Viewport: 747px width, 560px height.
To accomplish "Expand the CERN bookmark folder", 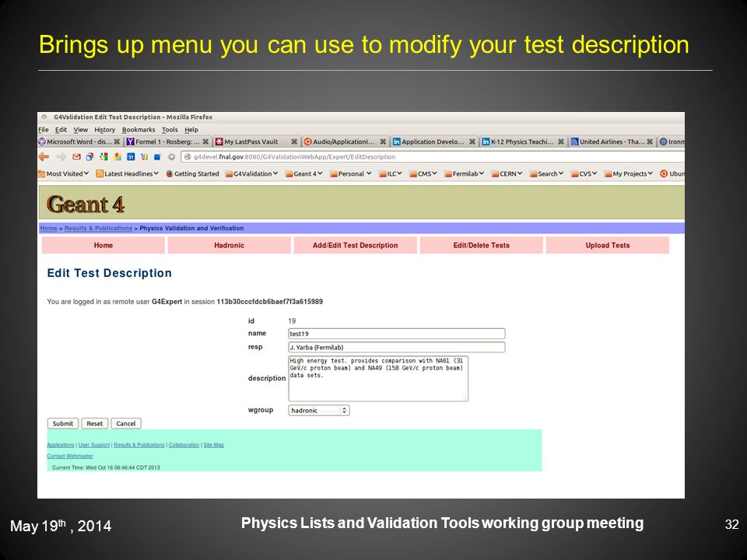I will point(507,173).
